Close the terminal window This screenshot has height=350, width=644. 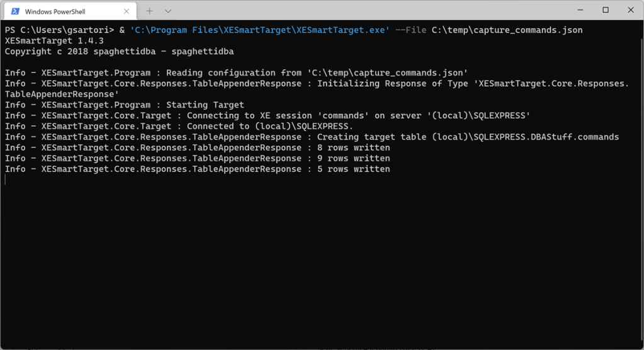point(631,10)
